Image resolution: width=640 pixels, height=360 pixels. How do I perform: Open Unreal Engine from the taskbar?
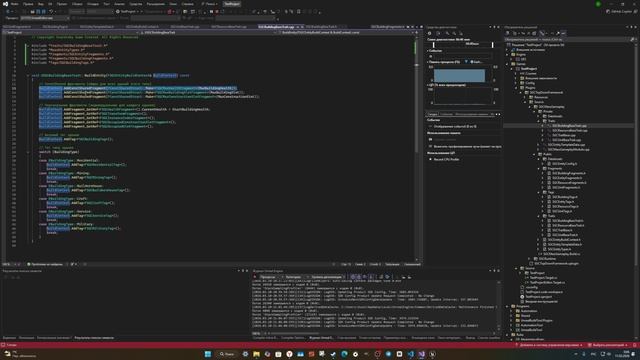tap(433, 354)
